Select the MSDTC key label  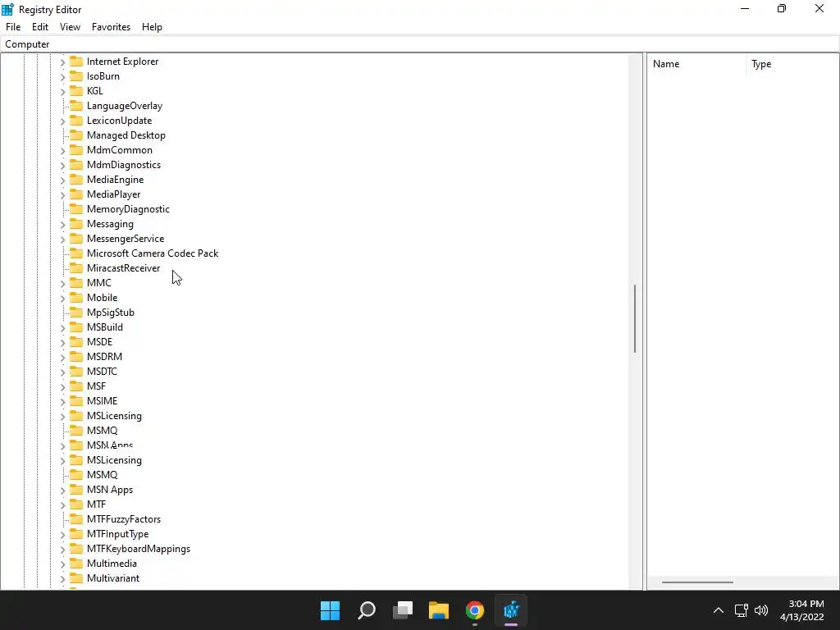(x=102, y=372)
